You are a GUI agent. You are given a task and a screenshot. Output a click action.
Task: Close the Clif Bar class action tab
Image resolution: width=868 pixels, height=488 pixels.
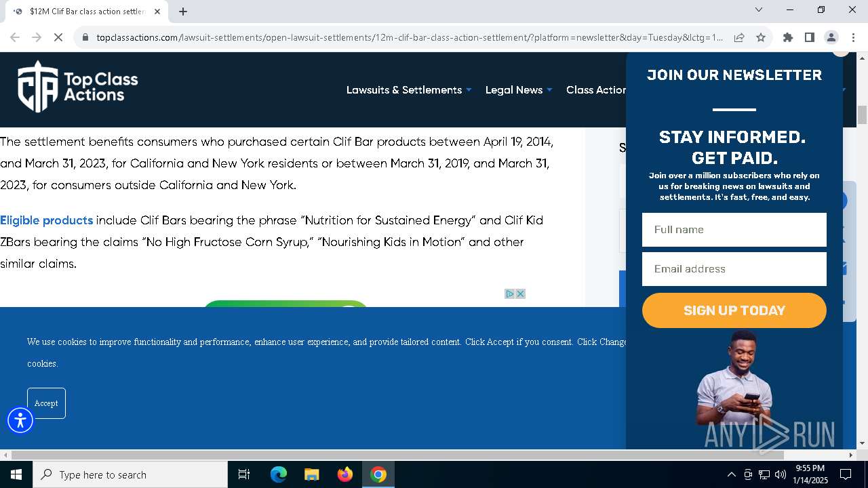(157, 12)
